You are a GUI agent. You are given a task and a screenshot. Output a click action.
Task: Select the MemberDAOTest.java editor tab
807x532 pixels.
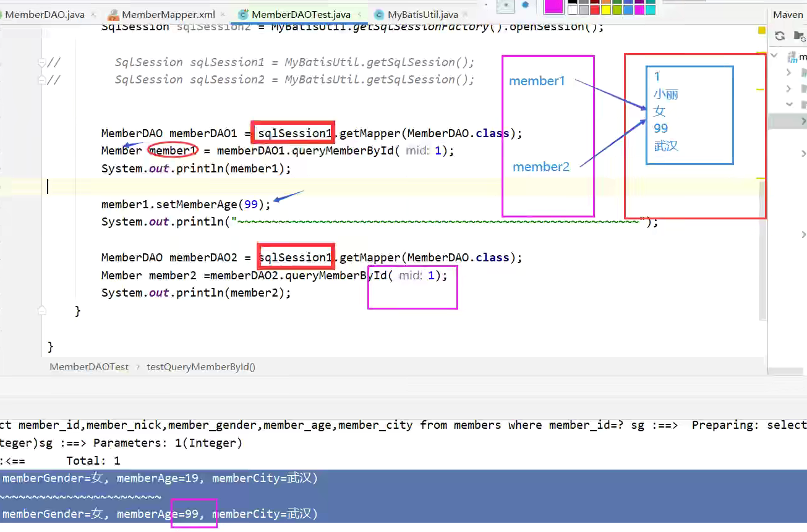coord(301,14)
